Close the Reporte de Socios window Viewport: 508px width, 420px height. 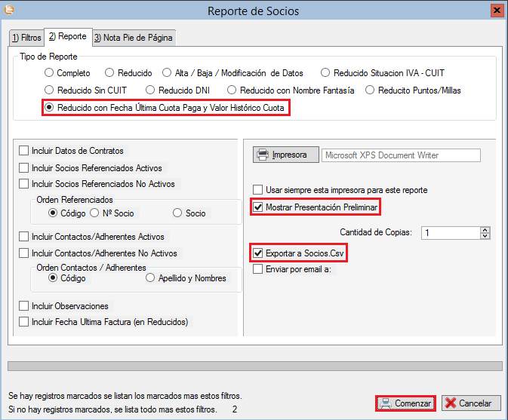497,11
